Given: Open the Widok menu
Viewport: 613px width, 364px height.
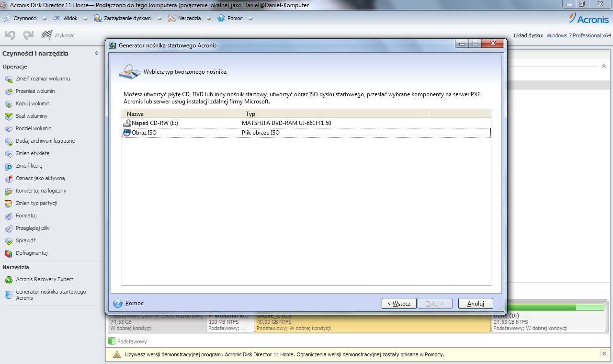Looking at the screenshot, I should [70, 18].
